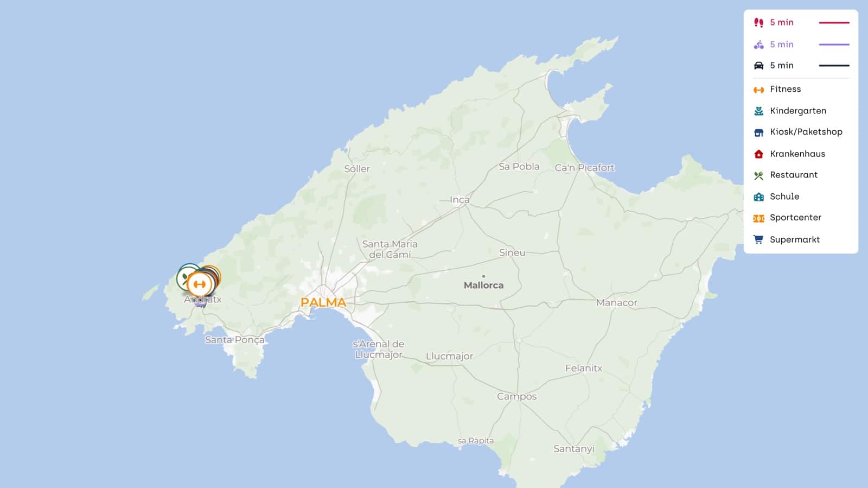Click the walking footprints icon in legend
Image resolution: width=868 pixels, height=488 pixels.
click(758, 23)
